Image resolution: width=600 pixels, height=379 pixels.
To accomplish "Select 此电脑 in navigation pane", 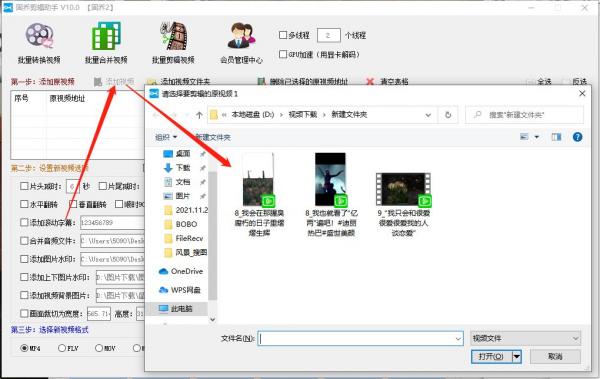I will click(177, 309).
